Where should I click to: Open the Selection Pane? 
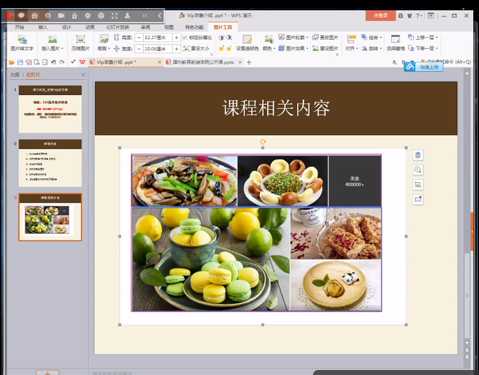pyautogui.click(x=395, y=43)
